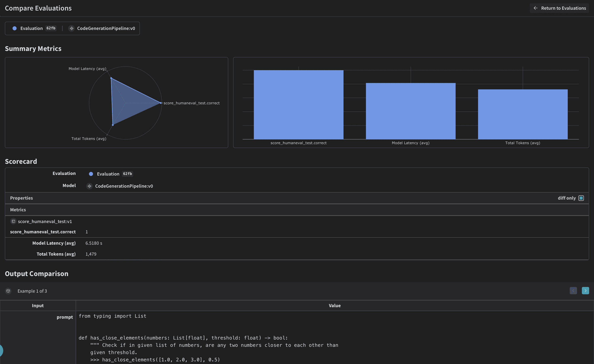Click Total Tokens value 1,479
Screen dimensions: 594x364
coord(91,254)
